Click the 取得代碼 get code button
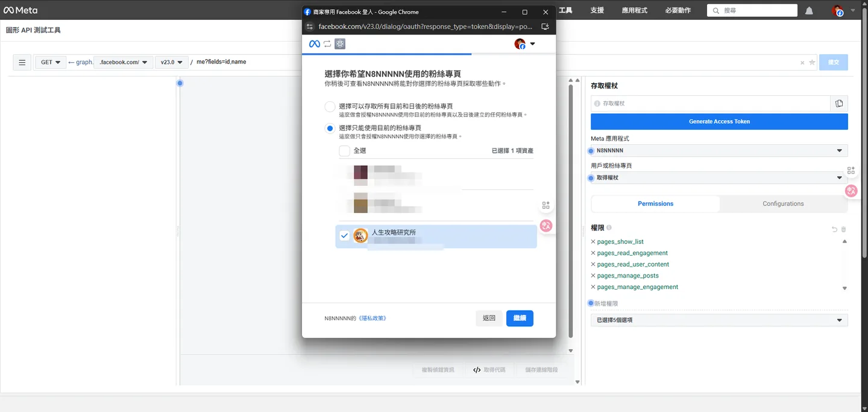This screenshot has width=868, height=412. point(489,370)
